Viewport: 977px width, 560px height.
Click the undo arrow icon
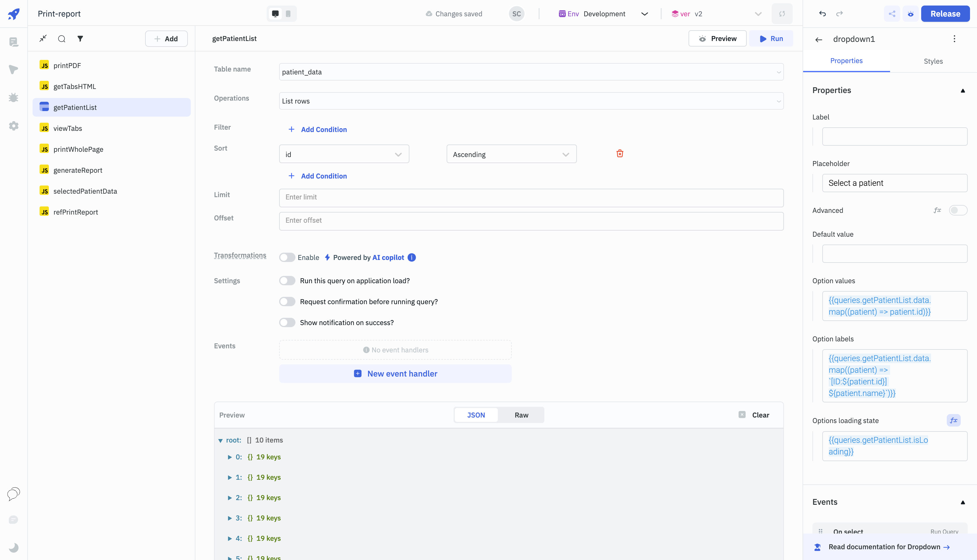[822, 14]
